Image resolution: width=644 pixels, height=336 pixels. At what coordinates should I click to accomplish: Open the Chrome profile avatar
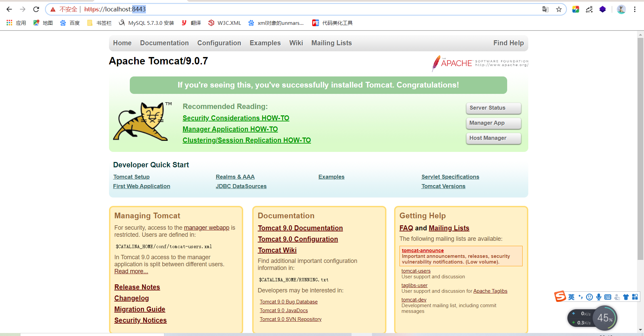click(621, 9)
